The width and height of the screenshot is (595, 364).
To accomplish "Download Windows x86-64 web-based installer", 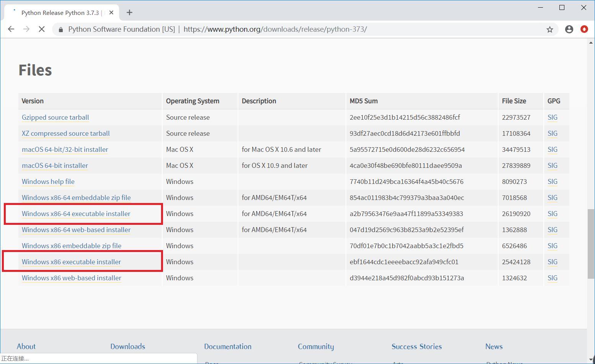I will (x=76, y=230).
